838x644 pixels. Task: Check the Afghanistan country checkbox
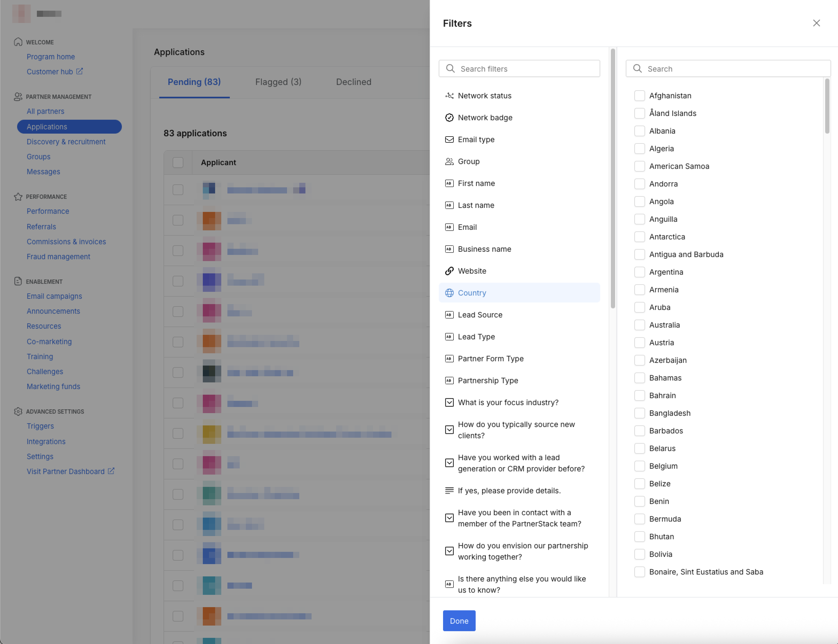(x=639, y=95)
